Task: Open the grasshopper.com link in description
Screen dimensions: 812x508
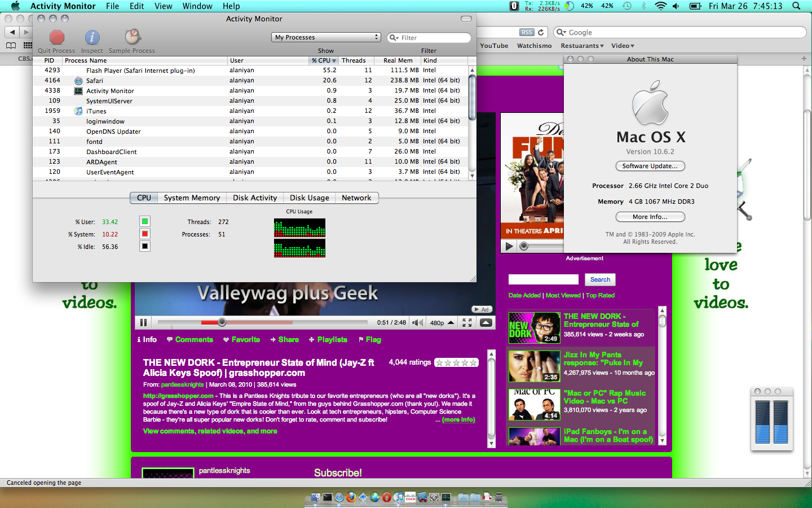Action: tap(178, 396)
